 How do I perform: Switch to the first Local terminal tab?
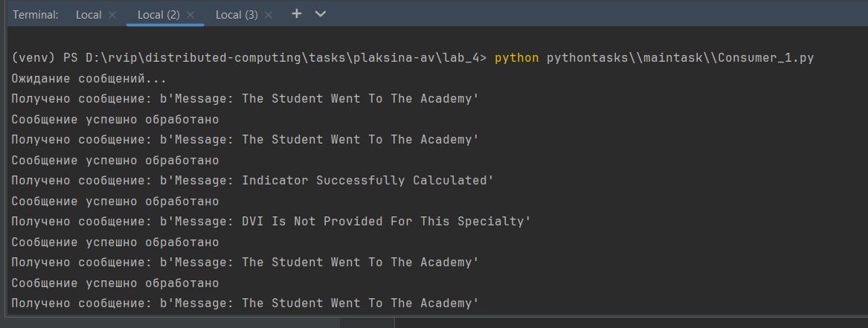coord(89,15)
